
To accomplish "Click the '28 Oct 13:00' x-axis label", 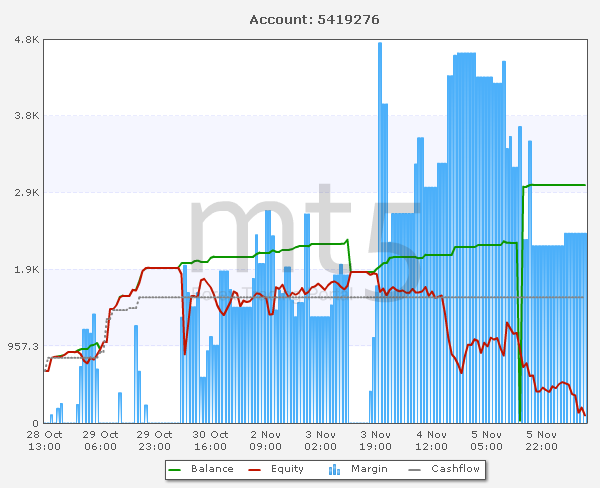I will [44, 441].
